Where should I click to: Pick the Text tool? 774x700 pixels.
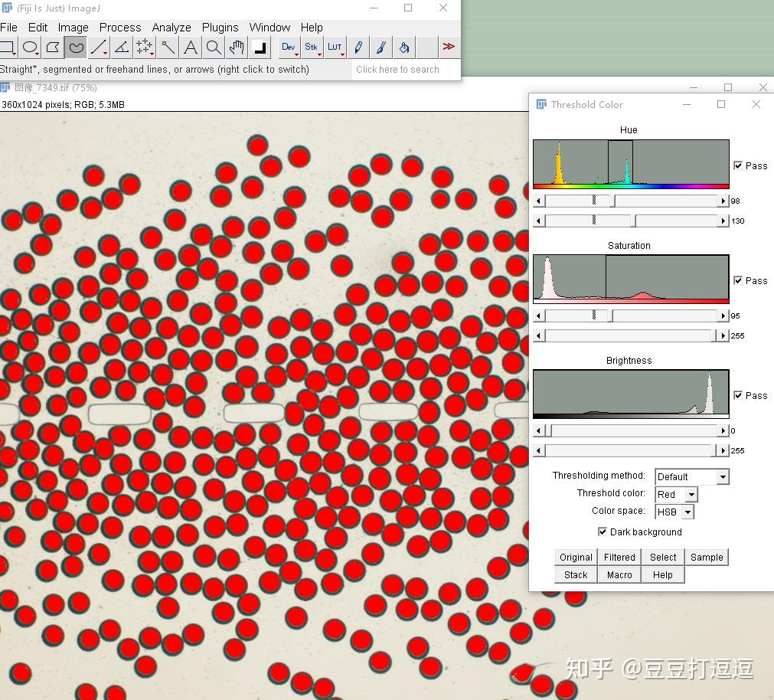pyautogui.click(x=191, y=47)
